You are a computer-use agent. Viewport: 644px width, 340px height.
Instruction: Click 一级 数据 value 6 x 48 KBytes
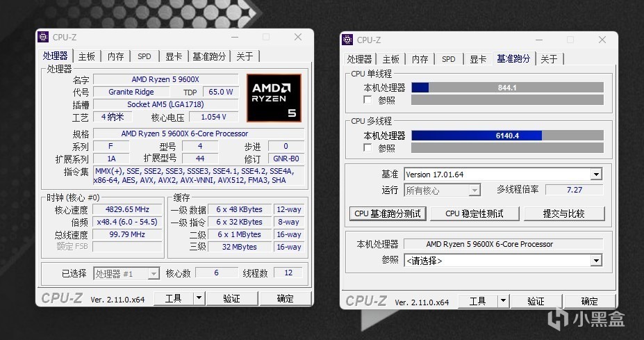tap(240, 209)
